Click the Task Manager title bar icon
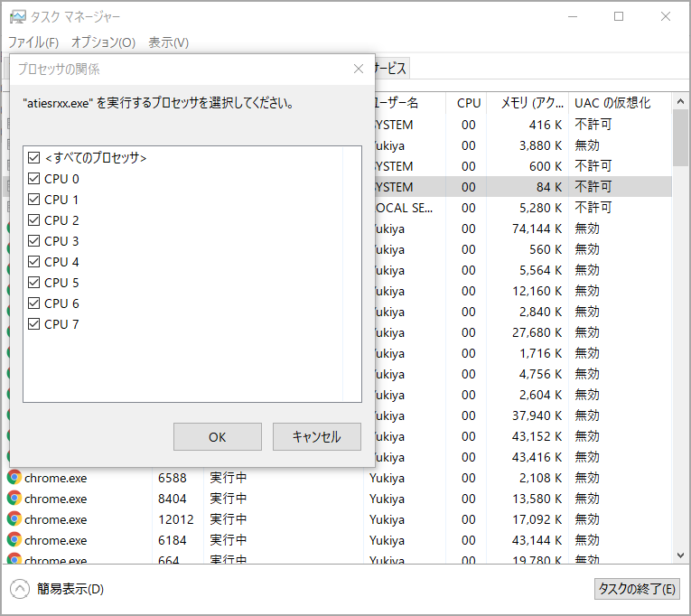This screenshot has height=616, width=691. (x=18, y=17)
